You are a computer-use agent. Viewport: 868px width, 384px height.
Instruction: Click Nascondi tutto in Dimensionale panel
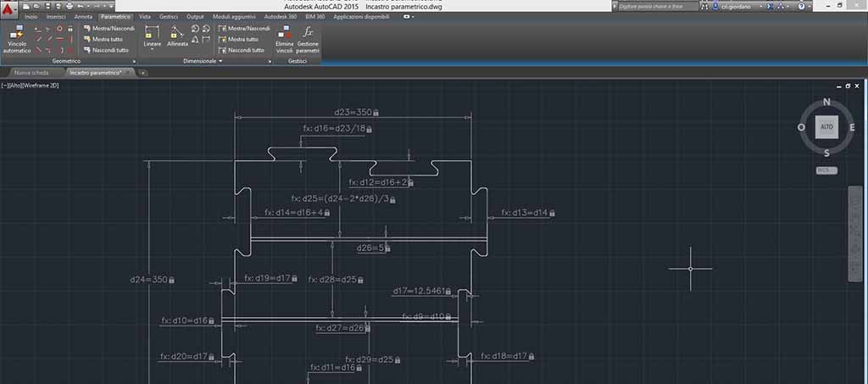(242, 50)
